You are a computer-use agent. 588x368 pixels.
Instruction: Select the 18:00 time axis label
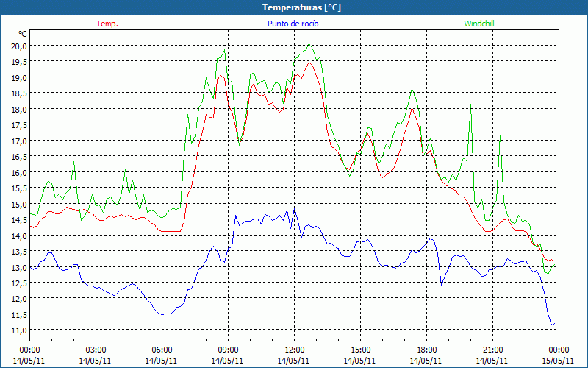pos(426,350)
